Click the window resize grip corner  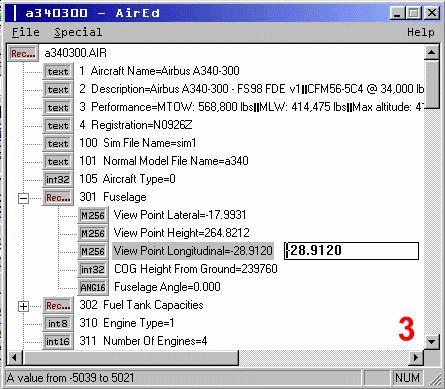pyautogui.click(x=435, y=379)
